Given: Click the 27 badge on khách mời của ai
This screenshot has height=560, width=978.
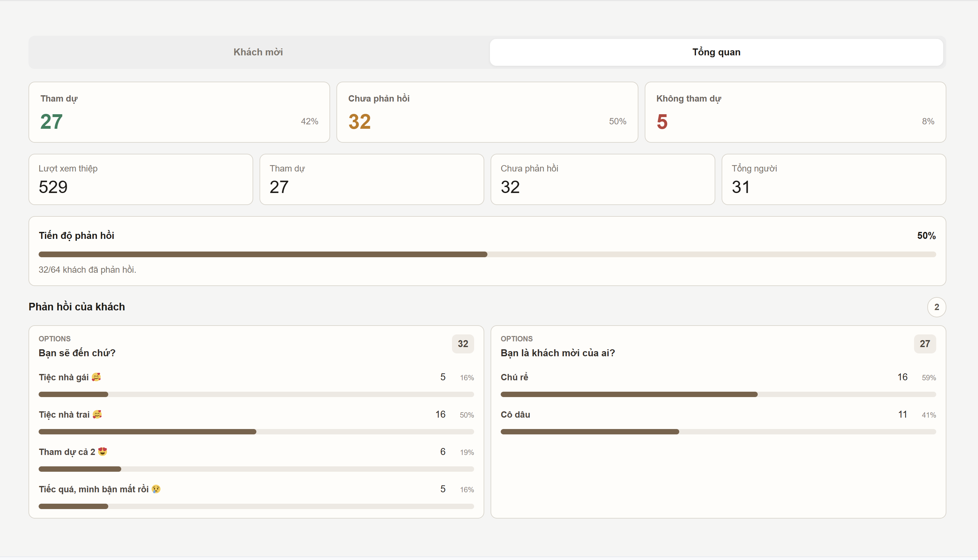Looking at the screenshot, I should pos(925,344).
